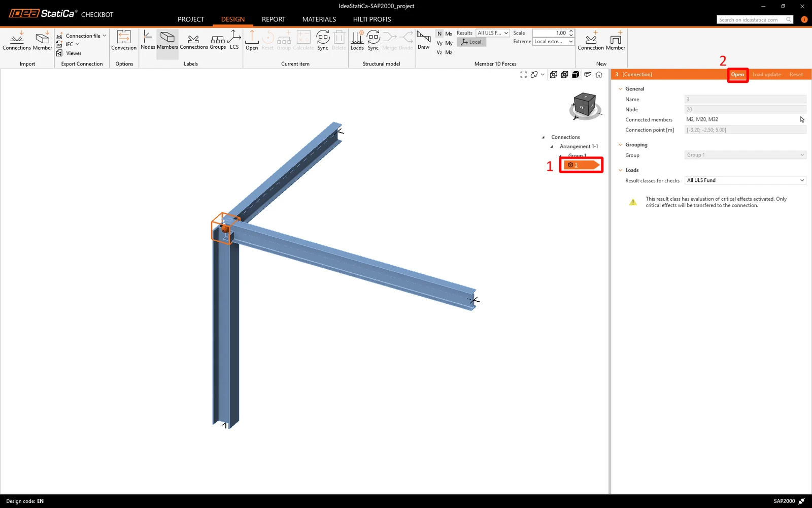Viewport: 812px width, 508px height.
Task: Toggle Vz force component
Action: coord(439,52)
